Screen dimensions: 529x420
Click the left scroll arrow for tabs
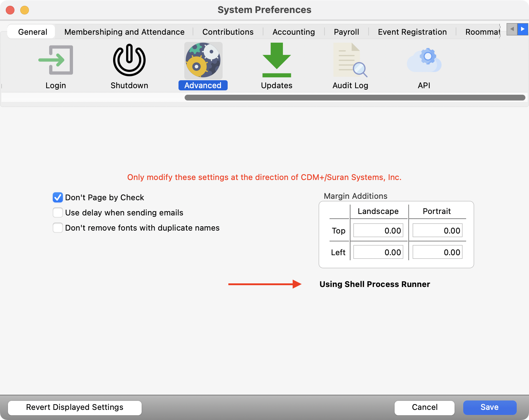point(512,29)
